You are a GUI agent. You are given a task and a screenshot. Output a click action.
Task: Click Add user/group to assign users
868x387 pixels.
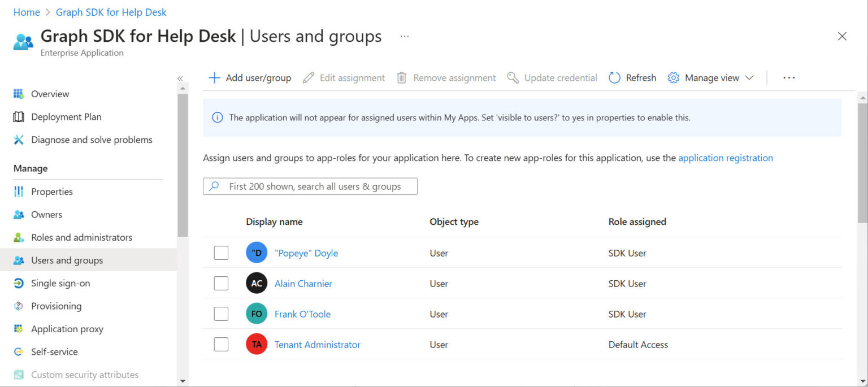(249, 77)
